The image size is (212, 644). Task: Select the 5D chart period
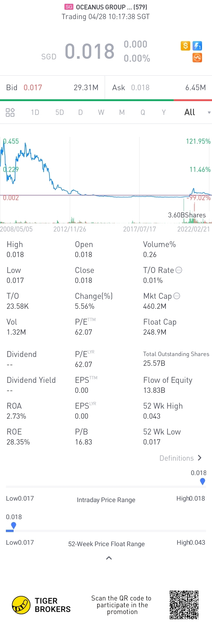(59, 112)
